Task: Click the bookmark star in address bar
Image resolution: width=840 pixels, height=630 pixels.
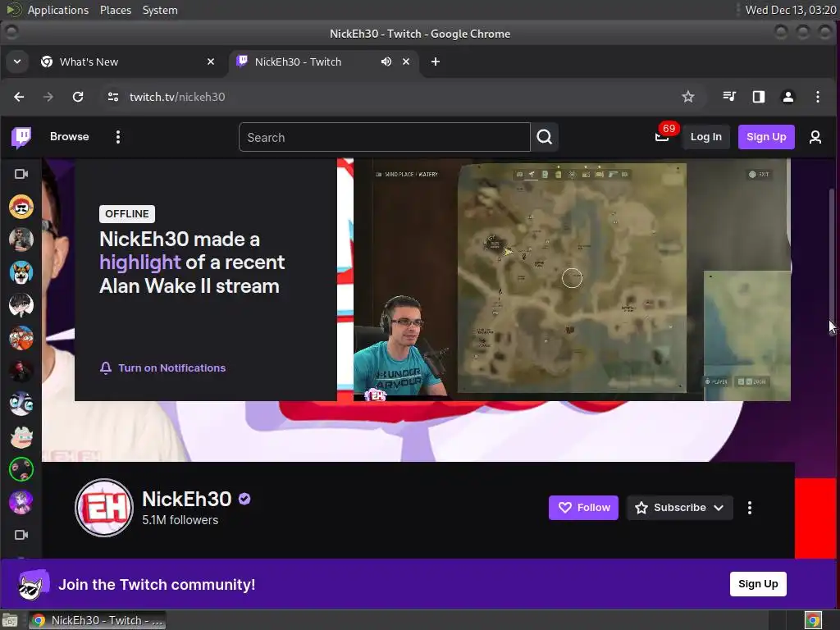Action: point(688,97)
